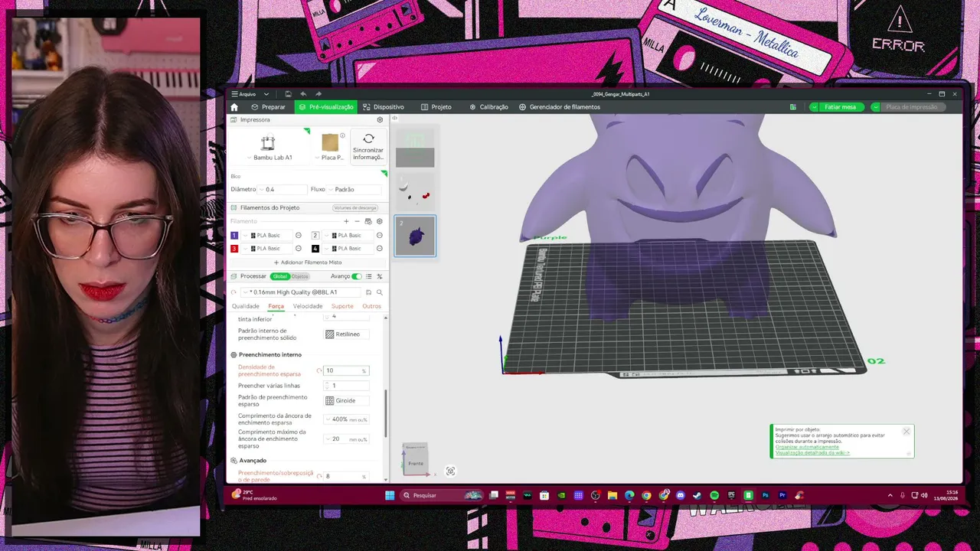Click the grid icon left of Fatiar mesa
This screenshot has width=980, height=551.
pyautogui.click(x=793, y=107)
